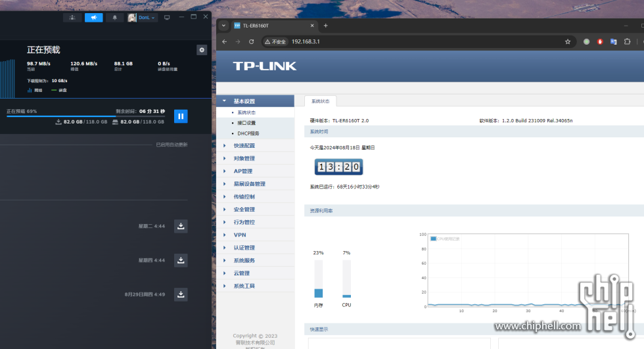Viewport: 644px width, 349px height.
Task: Expand 安全管理 menu
Action: pyautogui.click(x=256, y=210)
